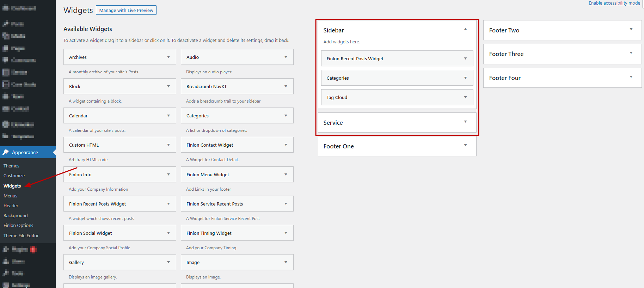This screenshot has height=288, width=644.
Task: Click arrow icon on Custom HTML widget
Action: click(x=168, y=145)
